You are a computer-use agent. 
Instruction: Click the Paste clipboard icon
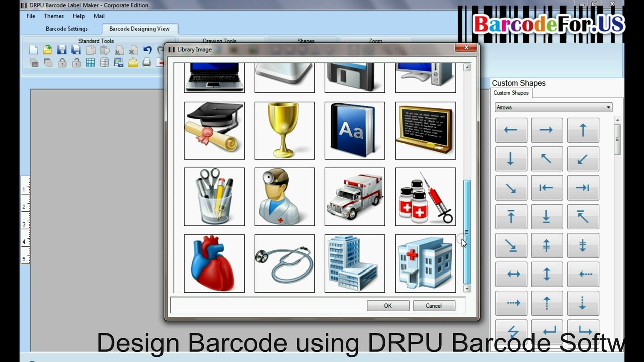[105, 50]
